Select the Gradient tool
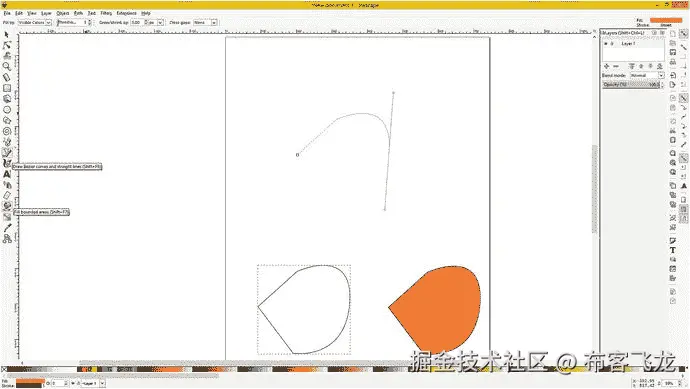The image size is (690, 389). [7, 217]
